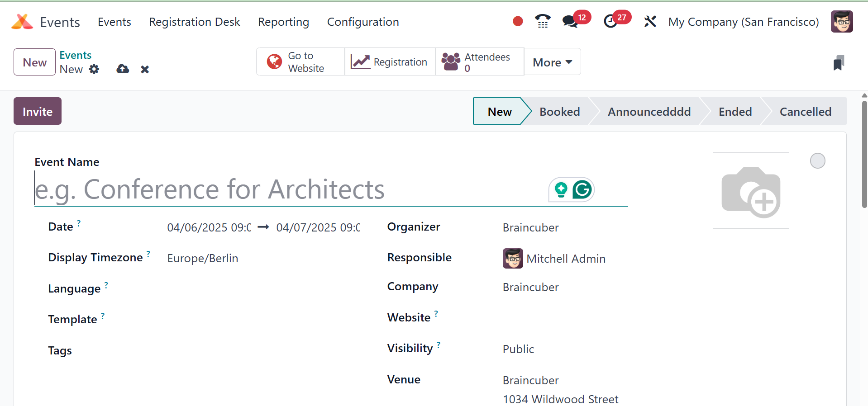Expand the More dropdown
This screenshot has height=406, width=868.
pos(552,62)
